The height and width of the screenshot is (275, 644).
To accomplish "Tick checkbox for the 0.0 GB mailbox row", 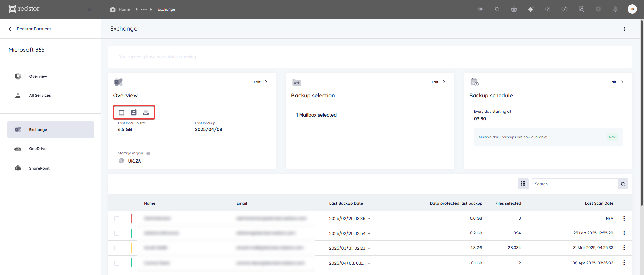I will click(x=117, y=219).
